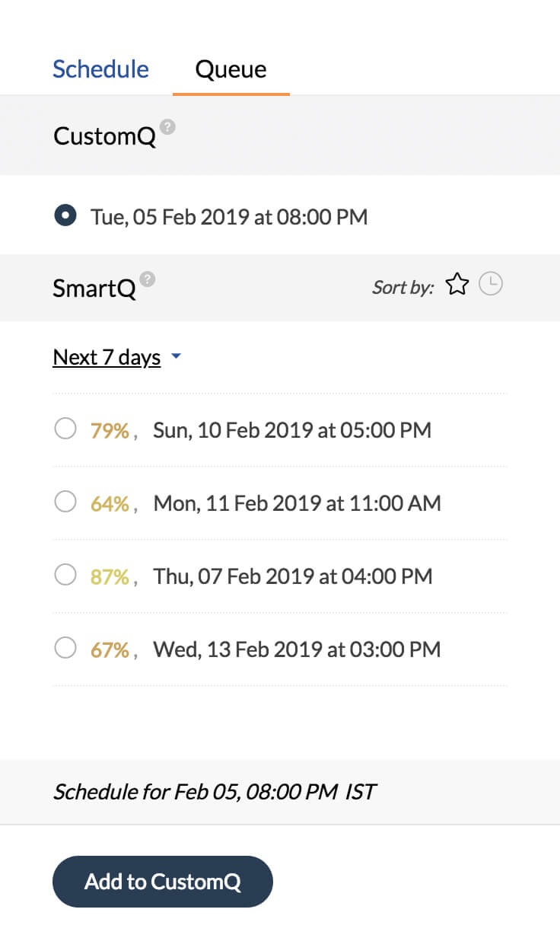Click the CustomQ help question-mark icon
This screenshot has height=938, width=560.
pos(168,126)
